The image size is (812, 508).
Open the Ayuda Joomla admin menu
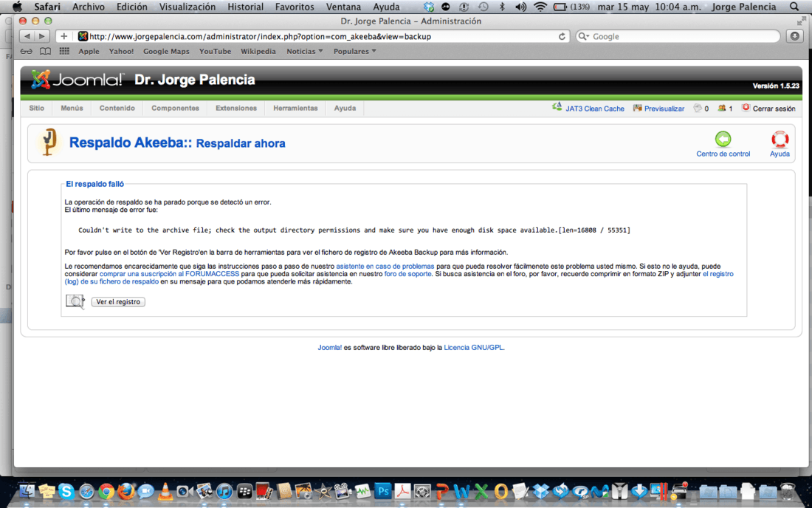point(345,108)
